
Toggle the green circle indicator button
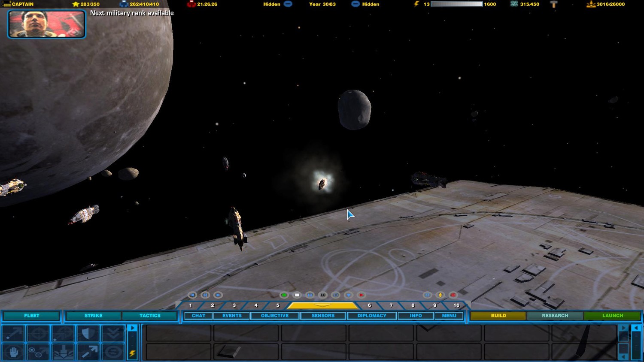[284, 295]
